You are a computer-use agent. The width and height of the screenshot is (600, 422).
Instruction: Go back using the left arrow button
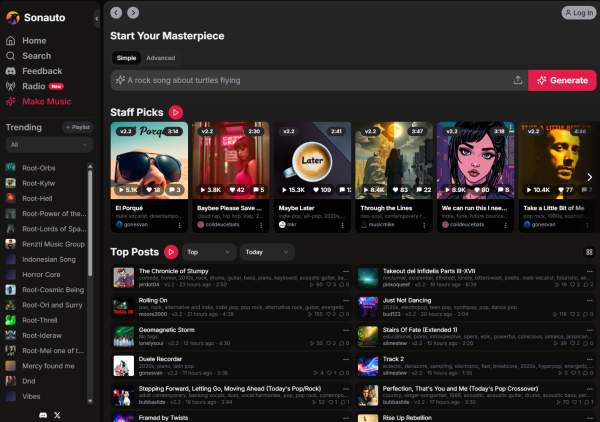click(x=117, y=12)
